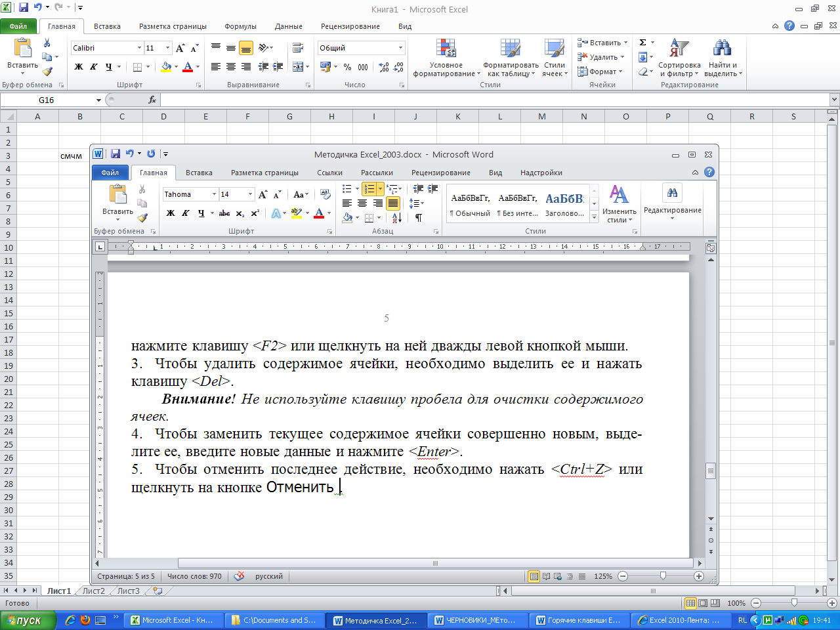
Task: Click Excel's Increase Font Size icon
Action: pos(180,48)
